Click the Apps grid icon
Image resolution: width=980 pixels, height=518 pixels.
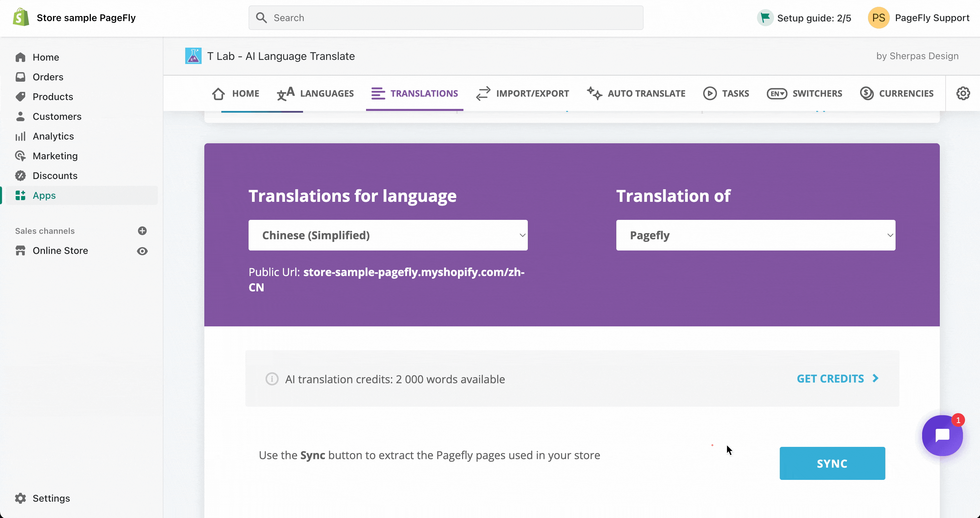[20, 195]
